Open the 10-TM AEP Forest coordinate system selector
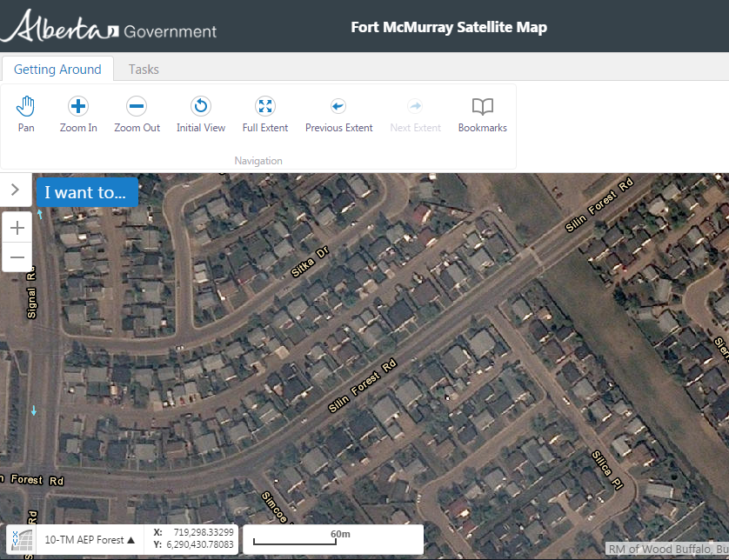The image size is (729, 560). point(88,539)
